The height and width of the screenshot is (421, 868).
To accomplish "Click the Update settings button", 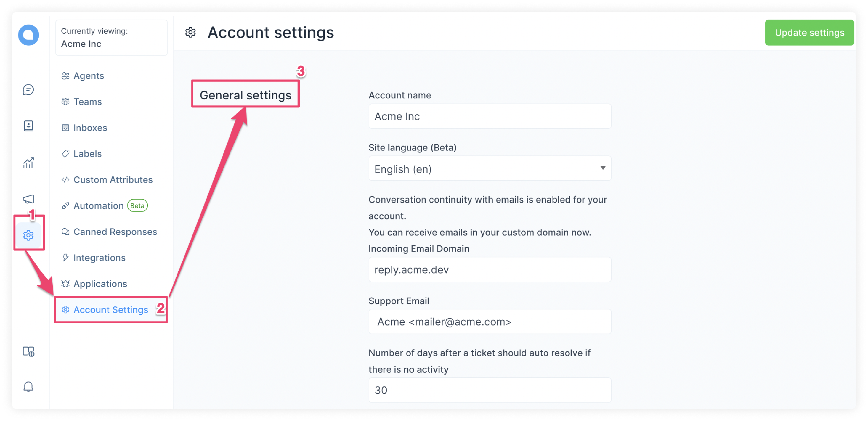I will coord(809,32).
